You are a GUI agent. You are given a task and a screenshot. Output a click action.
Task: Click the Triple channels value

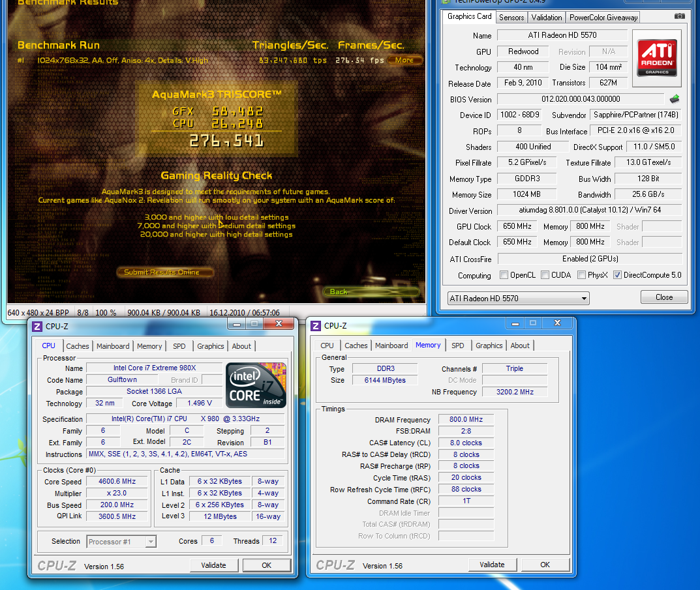pyautogui.click(x=514, y=368)
